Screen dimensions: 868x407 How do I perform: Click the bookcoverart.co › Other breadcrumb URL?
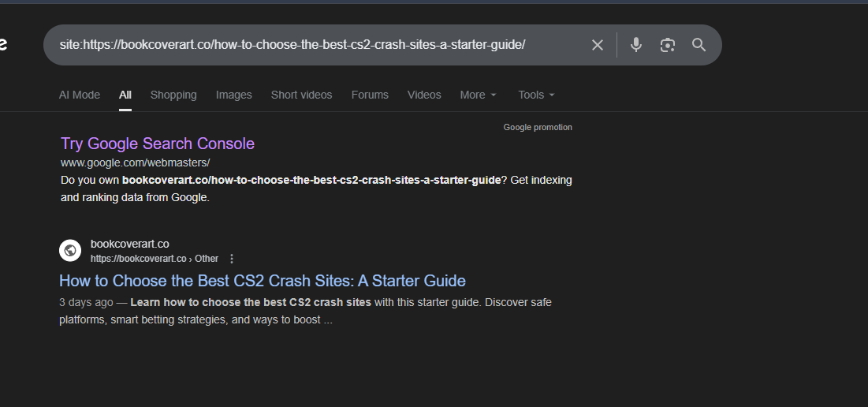pyautogui.click(x=155, y=259)
